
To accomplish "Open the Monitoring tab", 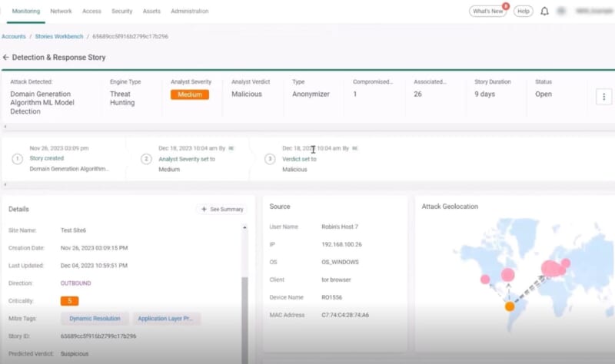I will (x=26, y=12).
